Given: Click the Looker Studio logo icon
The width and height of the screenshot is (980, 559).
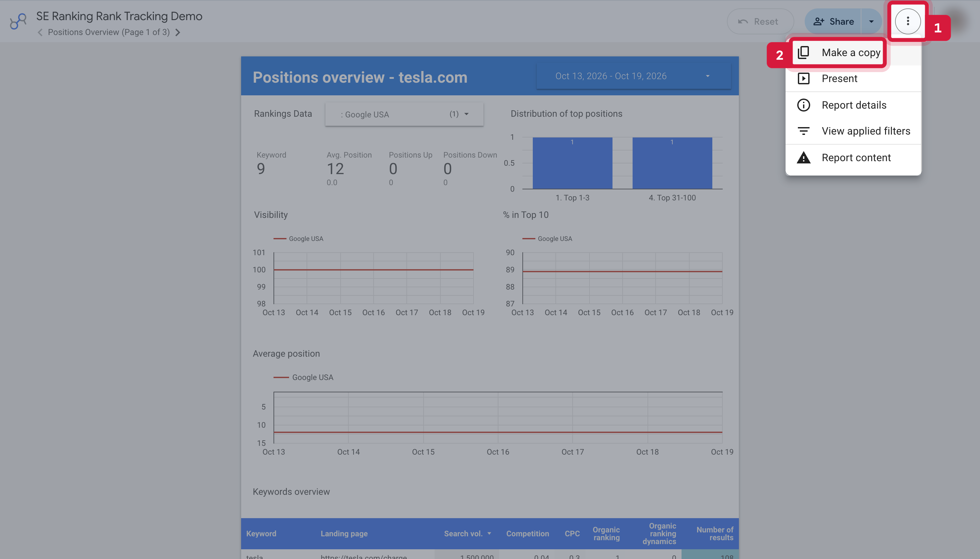Looking at the screenshot, I should tap(18, 21).
